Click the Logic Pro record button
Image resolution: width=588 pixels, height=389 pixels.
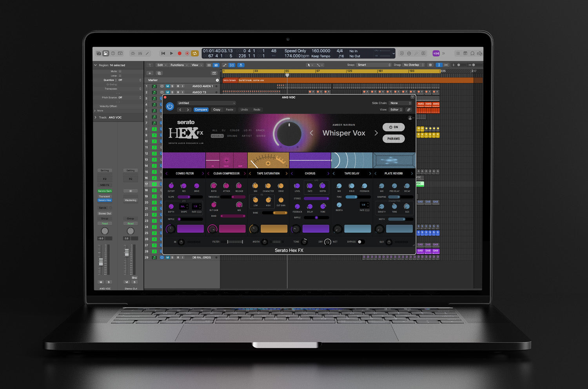180,53
